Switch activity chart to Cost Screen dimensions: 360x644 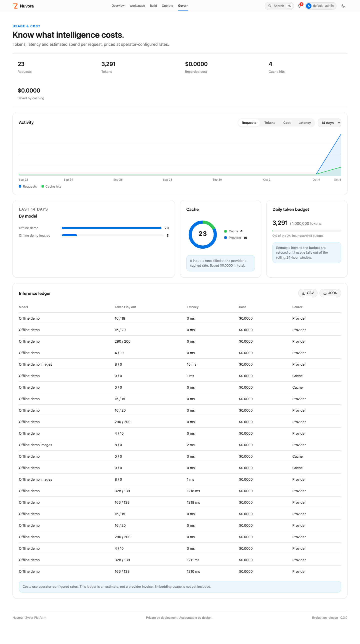tap(287, 123)
